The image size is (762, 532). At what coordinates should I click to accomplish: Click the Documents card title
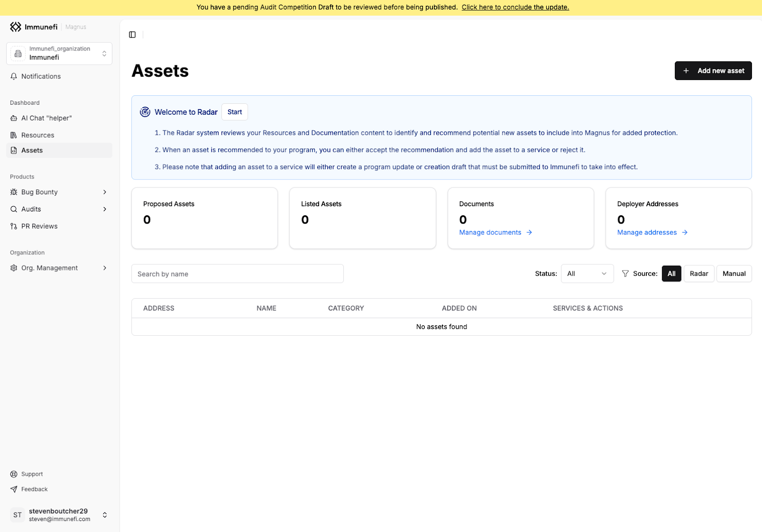[476, 204]
